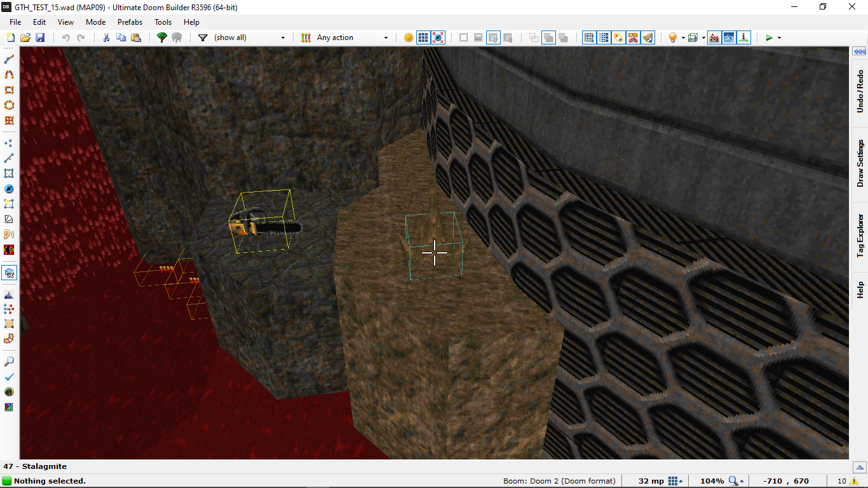Image resolution: width=868 pixels, height=488 pixels.
Task: Test the map with green play button
Action: pos(770,37)
